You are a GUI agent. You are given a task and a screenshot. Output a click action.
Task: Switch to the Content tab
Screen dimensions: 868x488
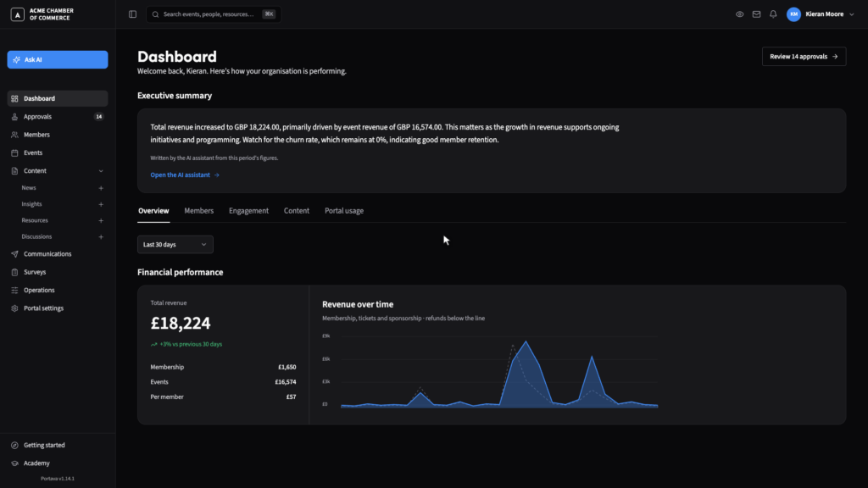(297, 211)
